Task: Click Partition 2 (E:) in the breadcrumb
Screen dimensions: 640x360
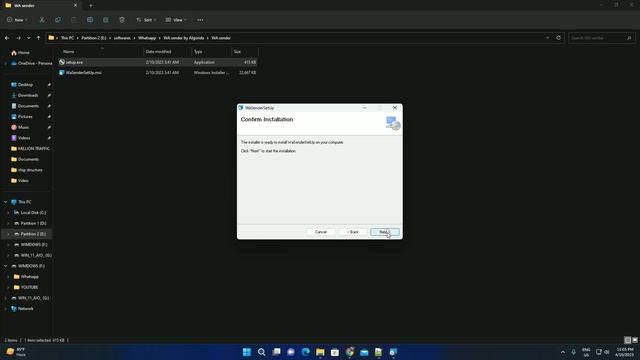Action: point(93,38)
